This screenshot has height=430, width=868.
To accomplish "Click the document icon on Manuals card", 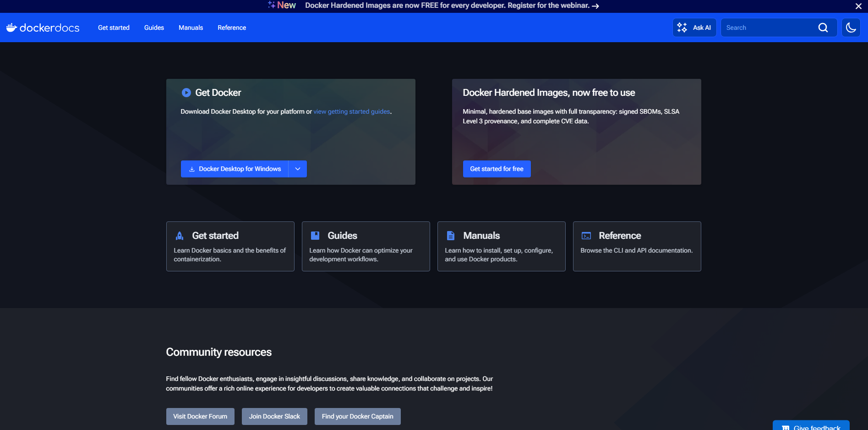I will point(451,236).
